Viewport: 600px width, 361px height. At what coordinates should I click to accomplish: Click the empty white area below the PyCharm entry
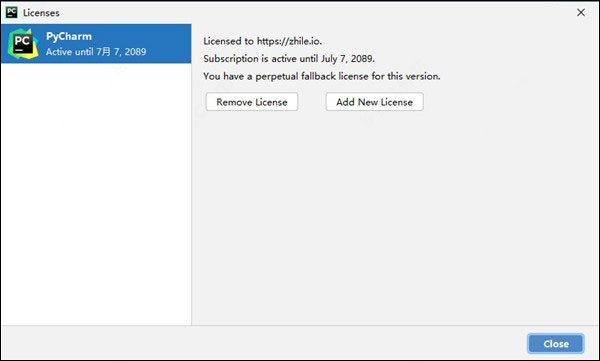(x=96, y=194)
